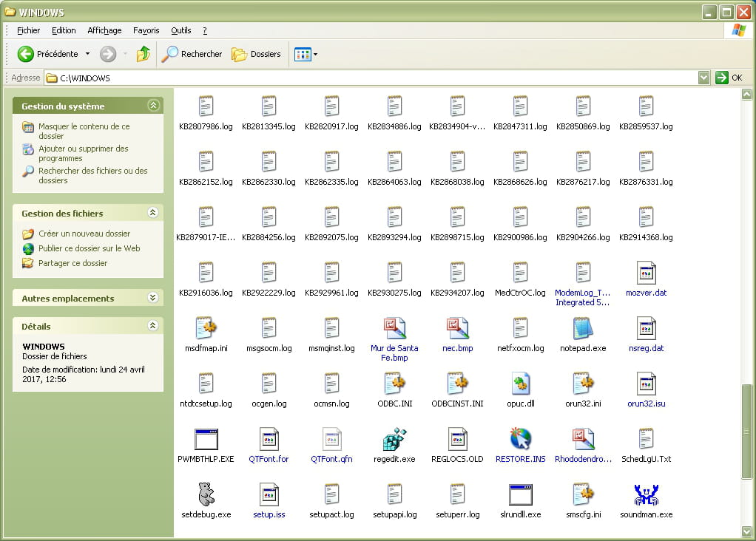Click Partager ce dossier link

pyautogui.click(x=72, y=263)
